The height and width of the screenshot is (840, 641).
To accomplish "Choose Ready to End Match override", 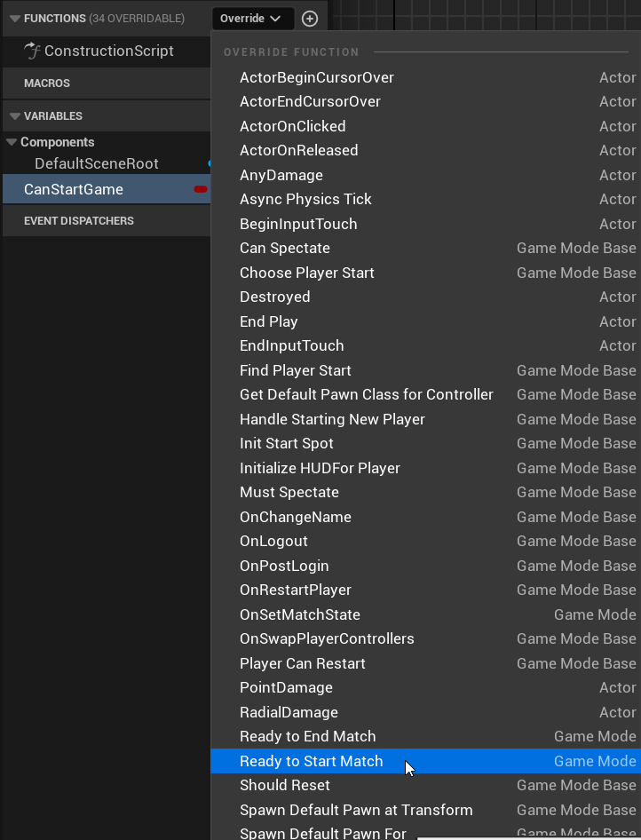I will tap(307, 736).
